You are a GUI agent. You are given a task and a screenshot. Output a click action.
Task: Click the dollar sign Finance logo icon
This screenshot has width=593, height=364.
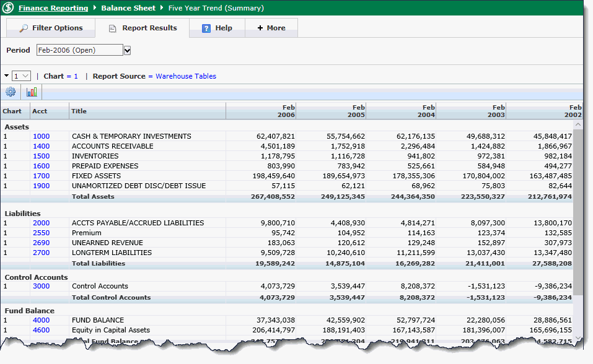[x=9, y=8]
